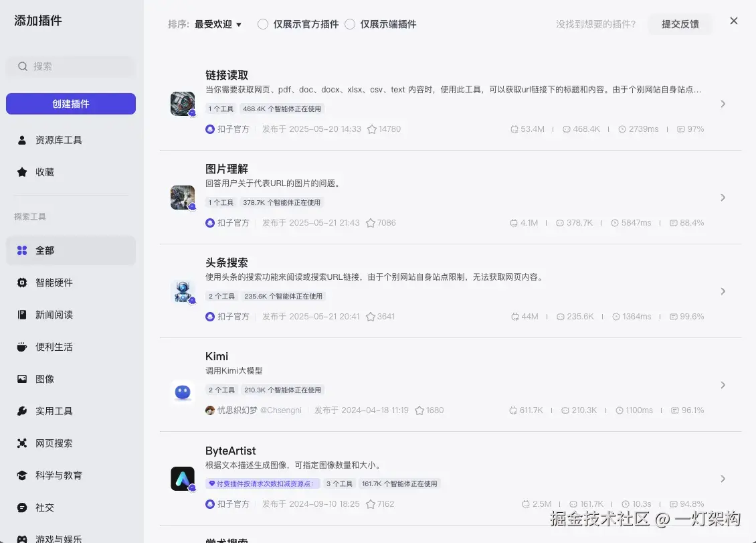Image resolution: width=756 pixels, height=543 pixels.
Task: Click the 图片理解 plugin avatar
Action: point(183,198)
